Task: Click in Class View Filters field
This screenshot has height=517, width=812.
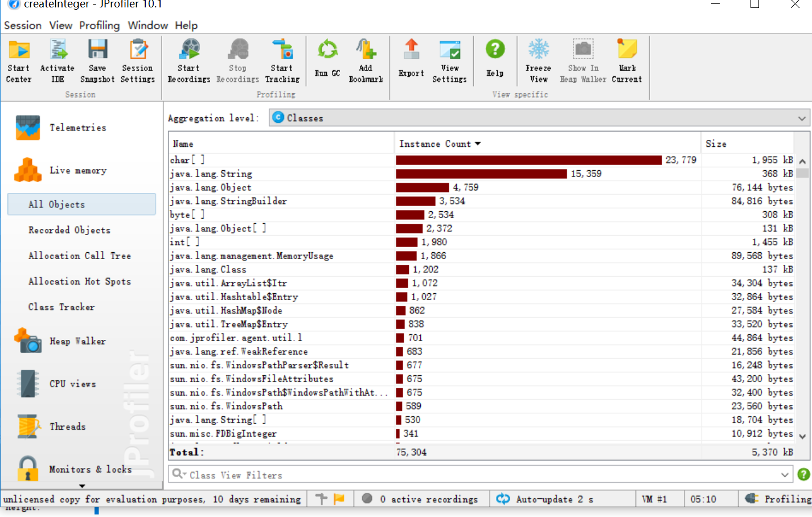Action: pyautogui.click(x=481, y=474)
